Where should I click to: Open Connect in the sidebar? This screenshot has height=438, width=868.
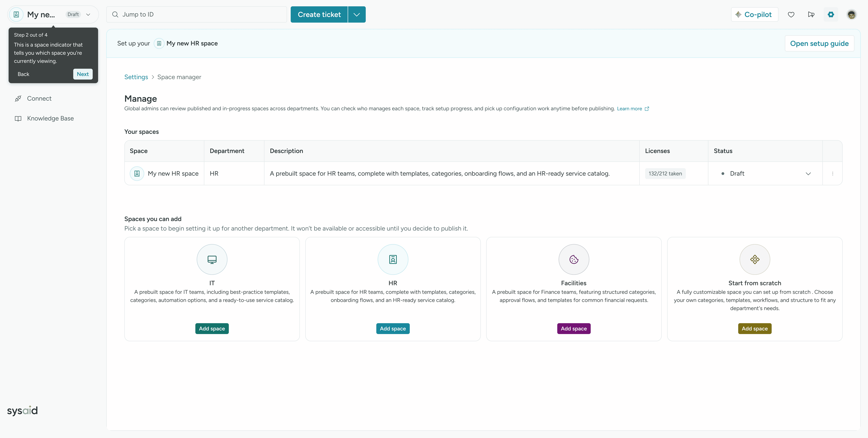[39, 98]
